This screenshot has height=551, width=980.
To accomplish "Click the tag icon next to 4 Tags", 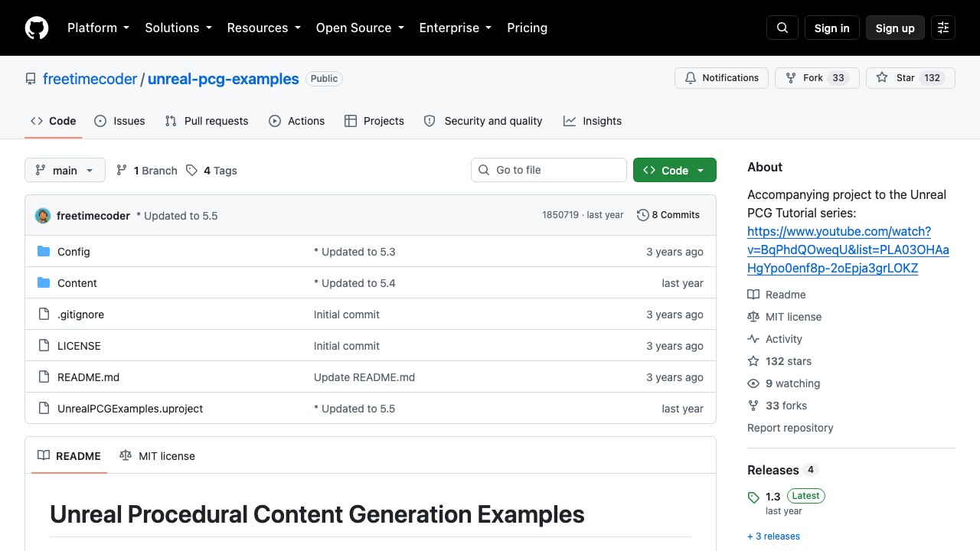I will (x=191, y=171).
